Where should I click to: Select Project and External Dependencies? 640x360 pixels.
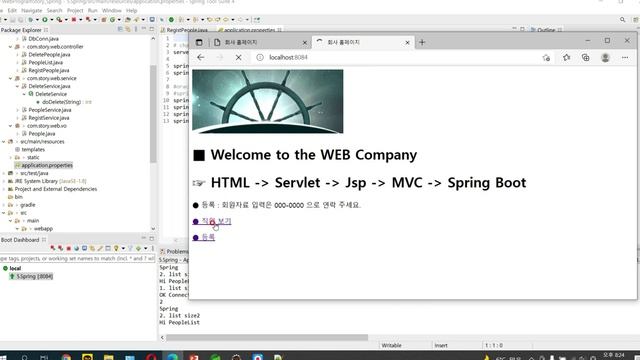(56, 189)
